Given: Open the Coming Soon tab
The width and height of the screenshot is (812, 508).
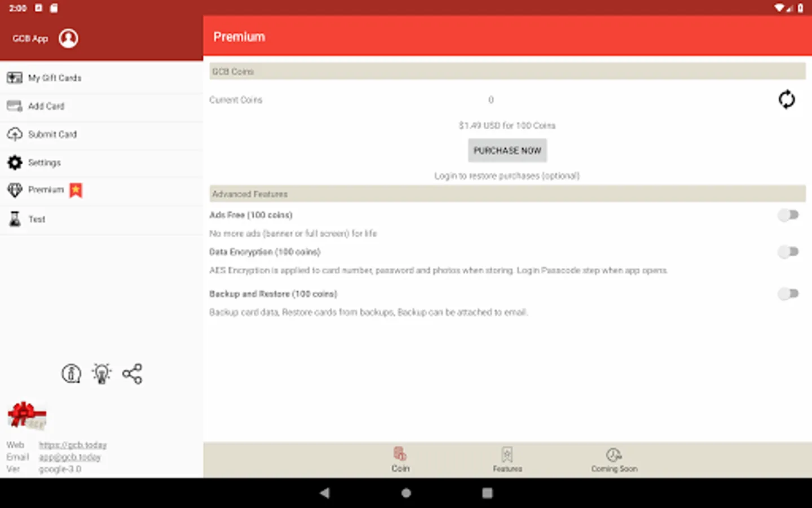Looking at the screenshot, I should click(614, 460).
